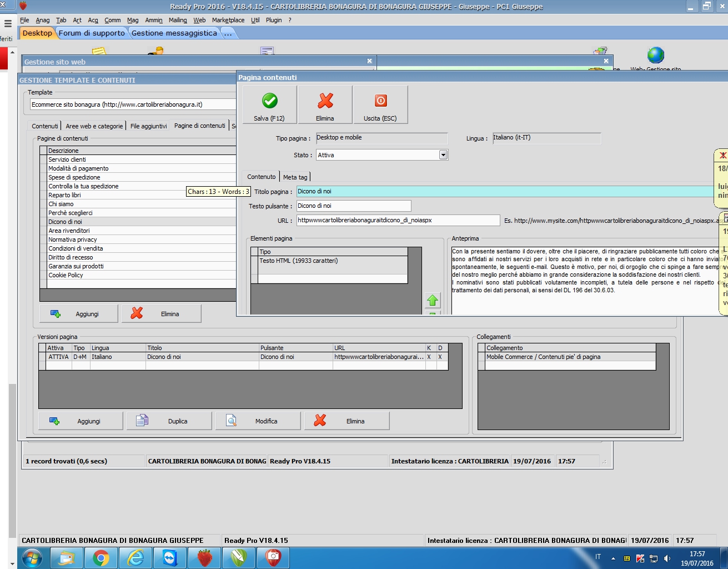
Task: Open the Stato dropdown
Action: (443, 155)
